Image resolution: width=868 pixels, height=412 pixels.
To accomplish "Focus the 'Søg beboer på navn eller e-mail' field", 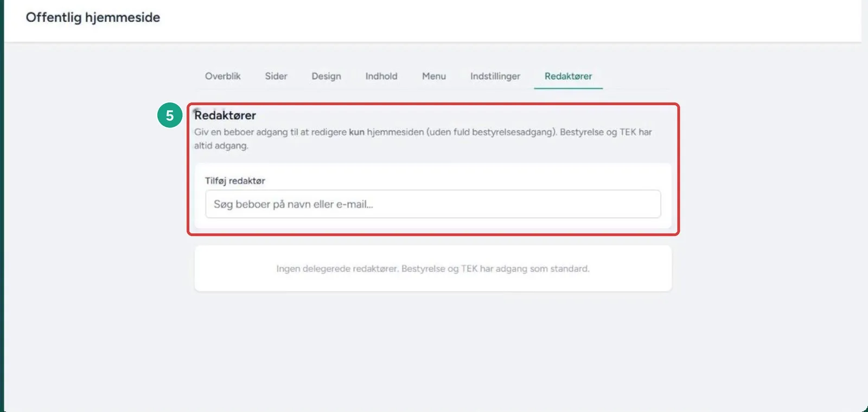I will click(x=433, y=204).
